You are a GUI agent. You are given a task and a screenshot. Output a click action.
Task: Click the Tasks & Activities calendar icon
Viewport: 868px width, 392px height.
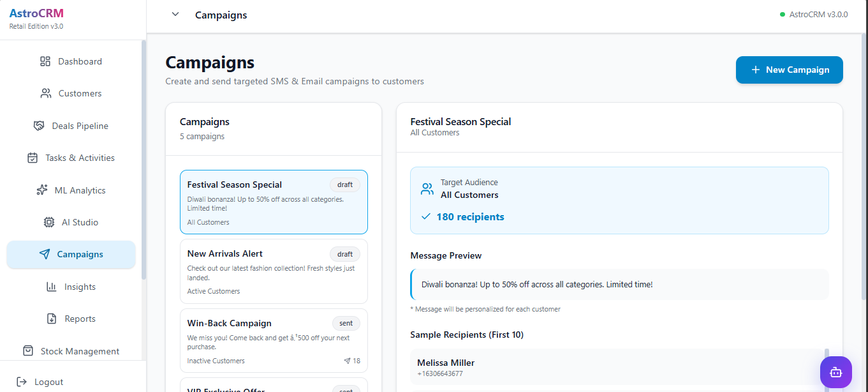[x=33, y=158]
